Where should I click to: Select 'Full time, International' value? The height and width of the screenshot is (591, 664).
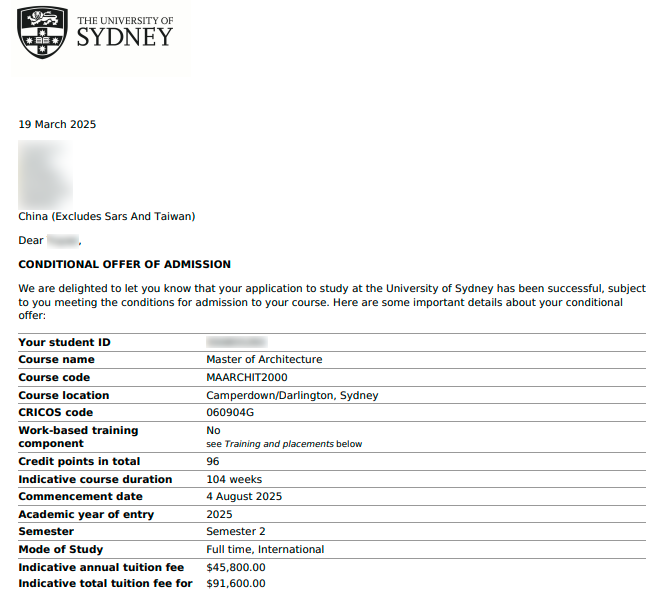[265, 550]
